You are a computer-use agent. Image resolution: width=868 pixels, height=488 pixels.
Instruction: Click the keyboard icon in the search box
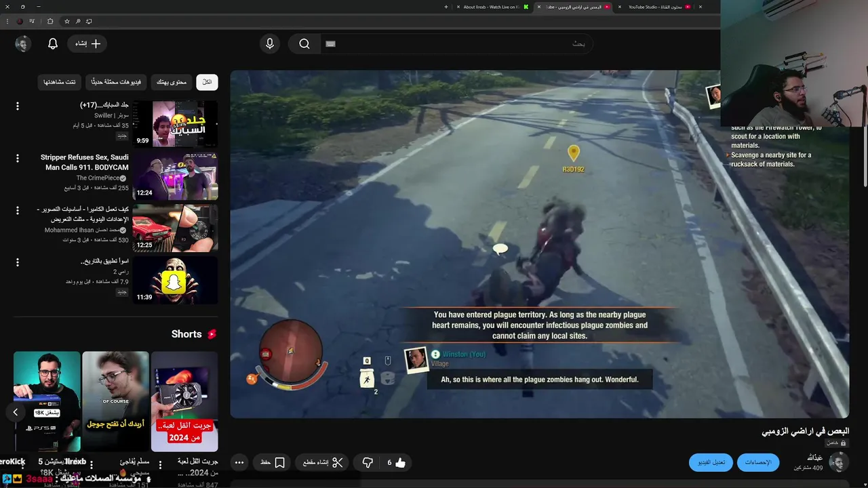(330, 43)
